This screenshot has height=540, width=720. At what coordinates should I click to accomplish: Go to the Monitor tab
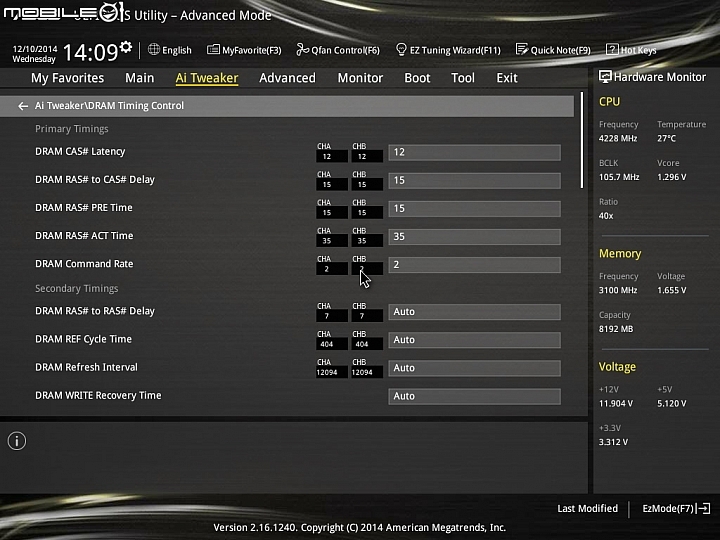click(360, 78)
